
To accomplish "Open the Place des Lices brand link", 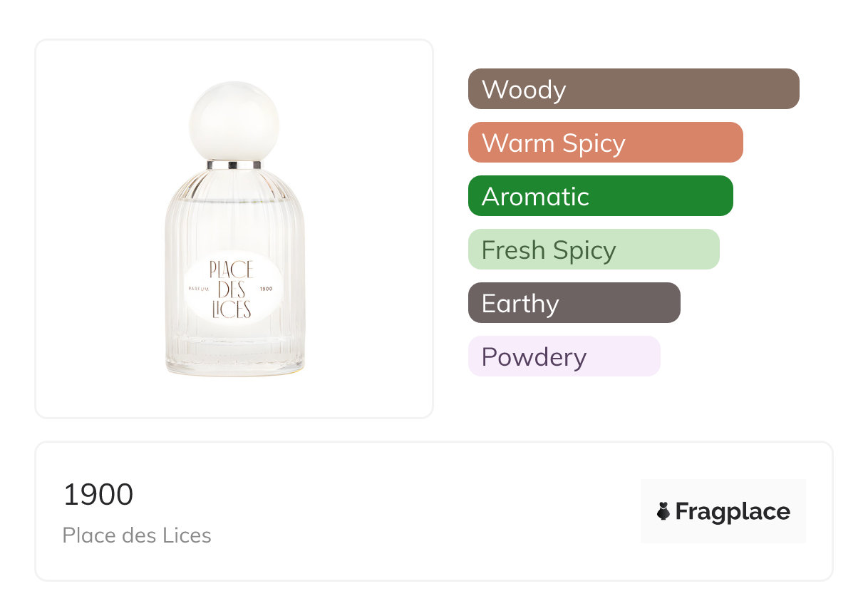I will click(137, 535).
